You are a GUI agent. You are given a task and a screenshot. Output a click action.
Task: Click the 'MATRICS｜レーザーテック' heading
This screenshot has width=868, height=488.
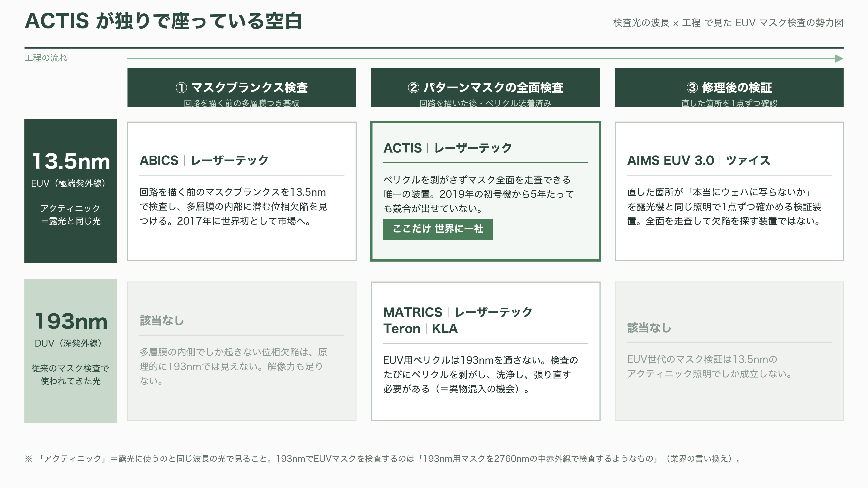point(458,312)
